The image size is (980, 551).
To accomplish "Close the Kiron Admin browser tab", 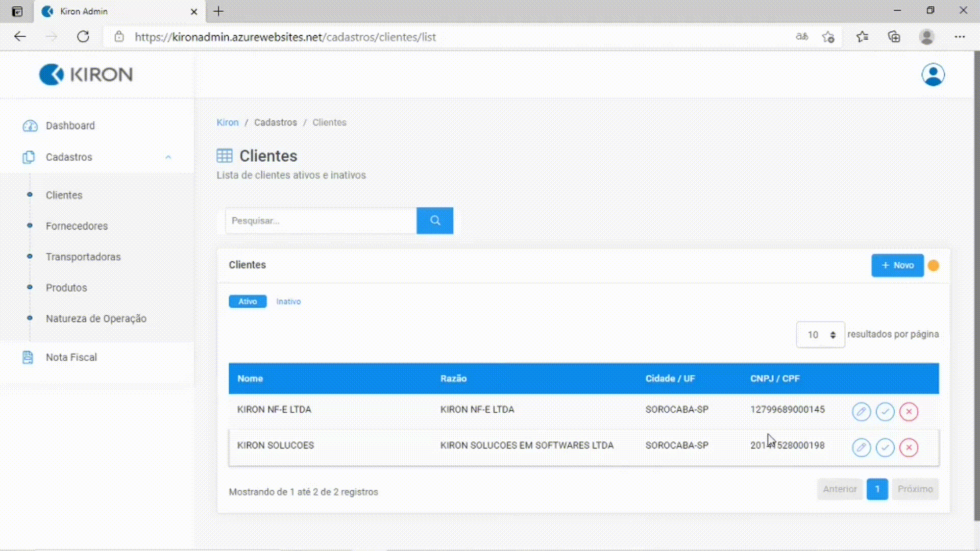I will coord(194,11).
